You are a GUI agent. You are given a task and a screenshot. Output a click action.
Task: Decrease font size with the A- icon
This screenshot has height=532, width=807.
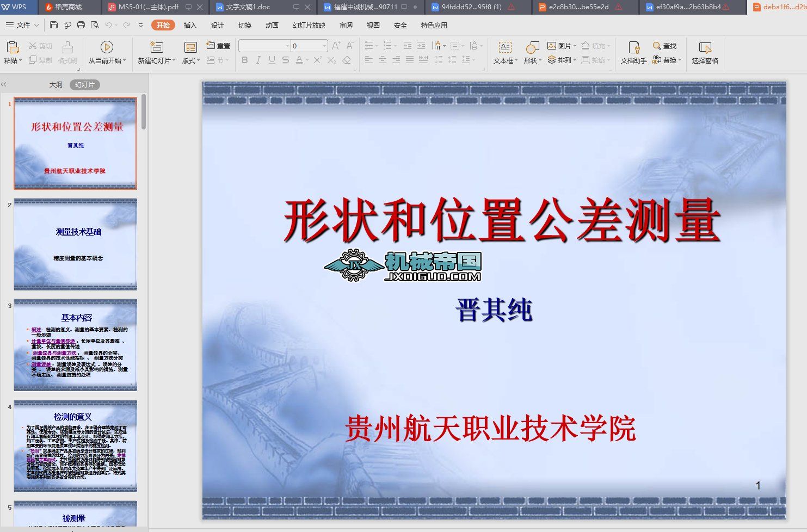pos(350,46)
